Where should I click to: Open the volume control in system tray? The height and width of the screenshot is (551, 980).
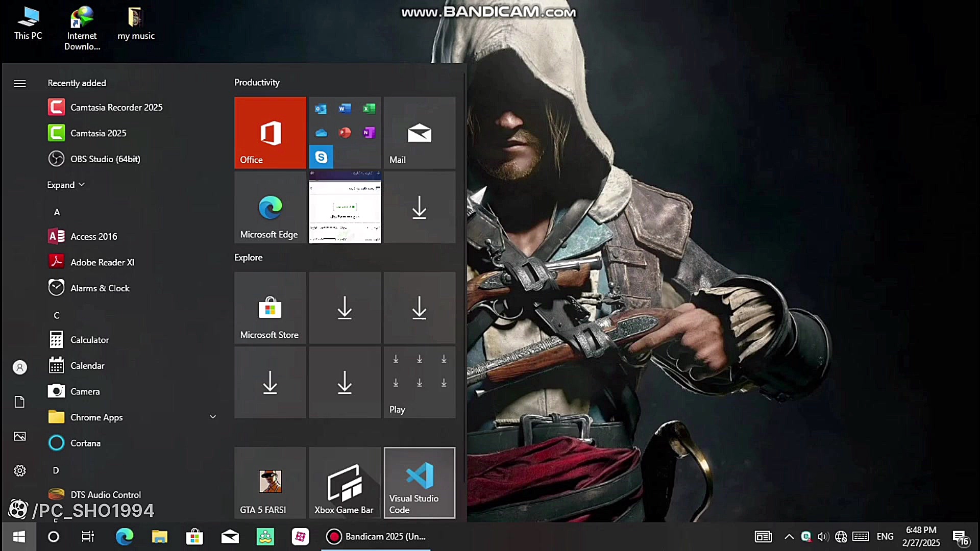(823, 537)
